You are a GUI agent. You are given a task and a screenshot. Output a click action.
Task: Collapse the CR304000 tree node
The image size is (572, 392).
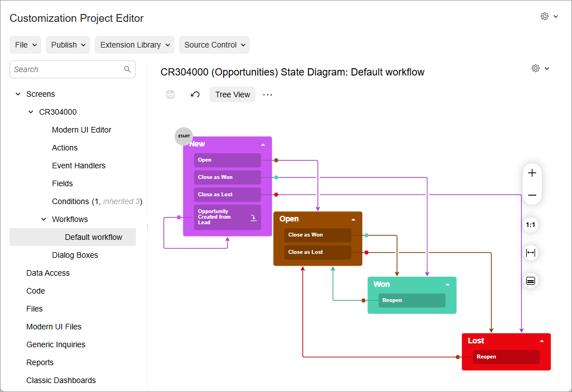coord(31,112)
